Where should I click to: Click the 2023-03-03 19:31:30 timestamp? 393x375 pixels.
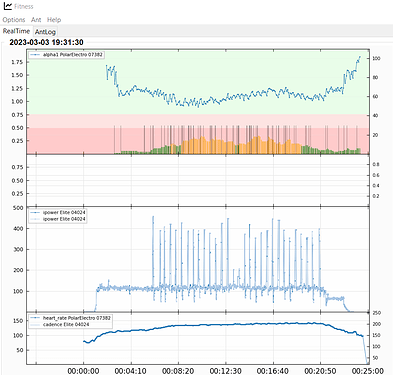pos(46,42)
